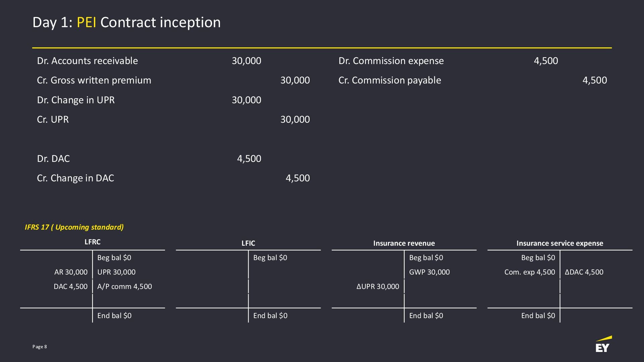Image resolution: width=644 pixels, height=362 pixels.
Task: Click 'Insurance service expense' header
Action: [x=559, y=243]
